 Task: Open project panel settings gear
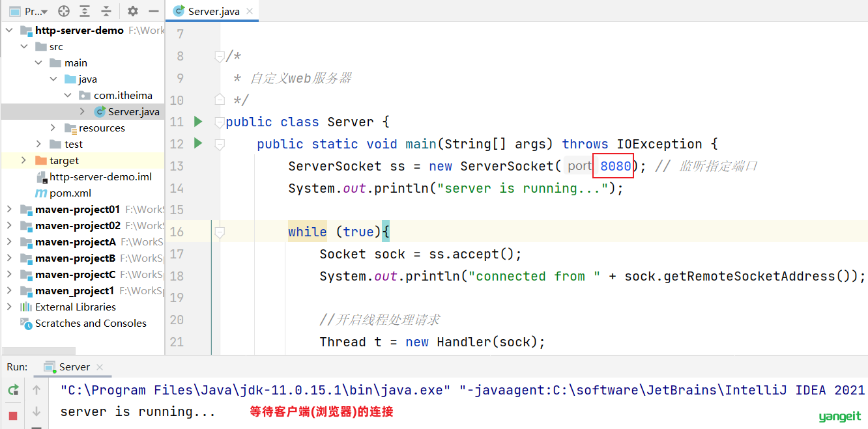click(133, 11)
